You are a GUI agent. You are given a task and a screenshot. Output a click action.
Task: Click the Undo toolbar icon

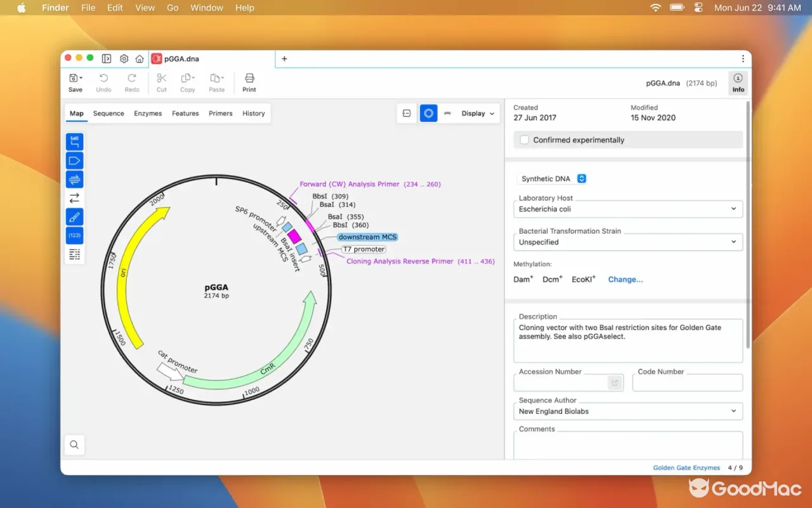click(103, 78)
